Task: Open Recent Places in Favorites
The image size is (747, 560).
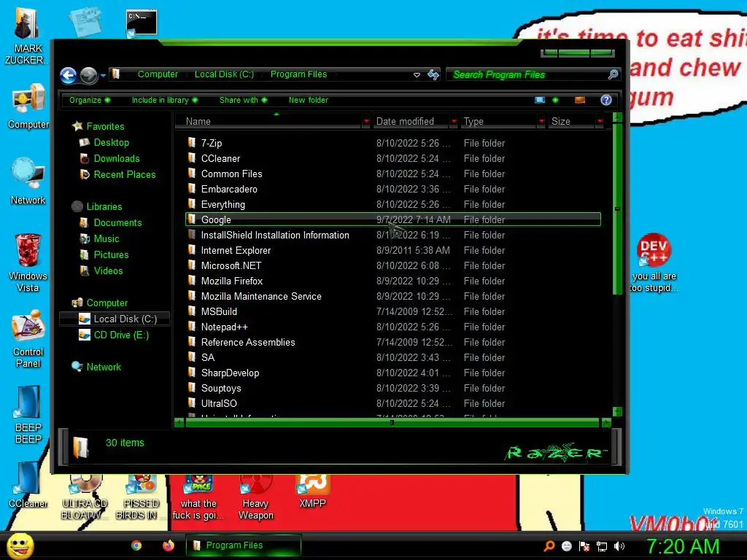Action: click(124, 174)
